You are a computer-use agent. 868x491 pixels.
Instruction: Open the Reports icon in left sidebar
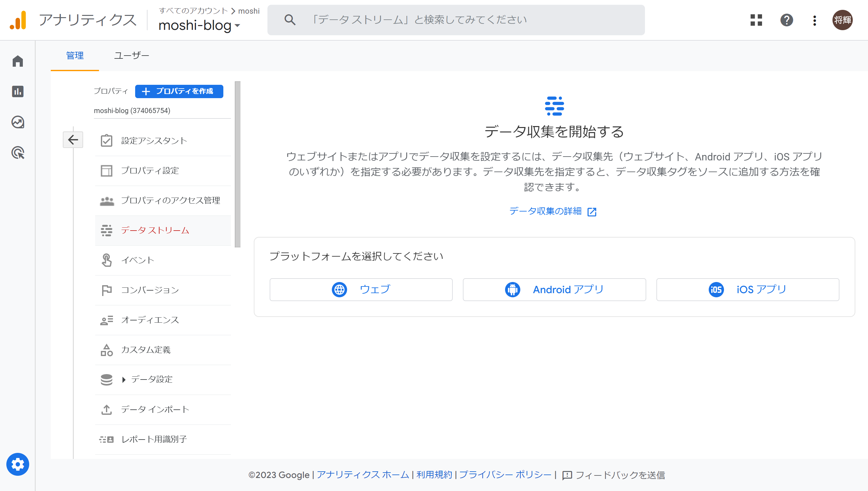(x=17, y=92)
